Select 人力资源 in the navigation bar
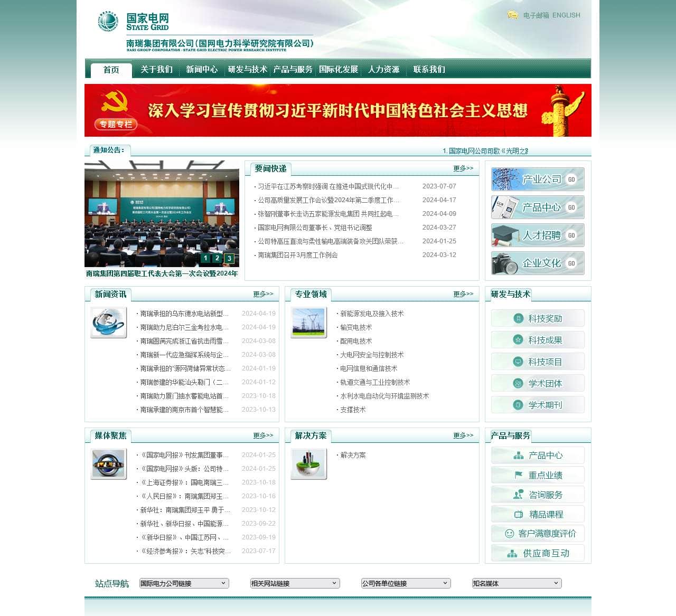 pos(383,70)
